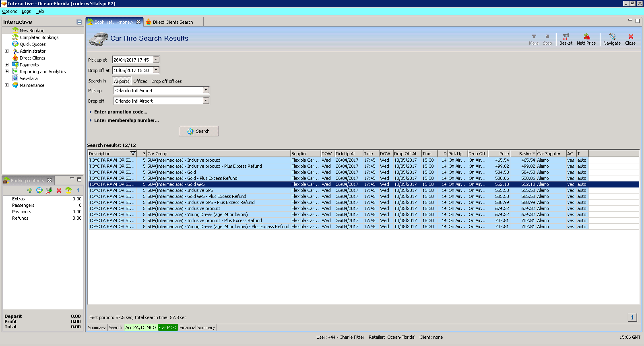644x346 pixels.
Task: Click the Drop off at date field
Action: (132, 70)
